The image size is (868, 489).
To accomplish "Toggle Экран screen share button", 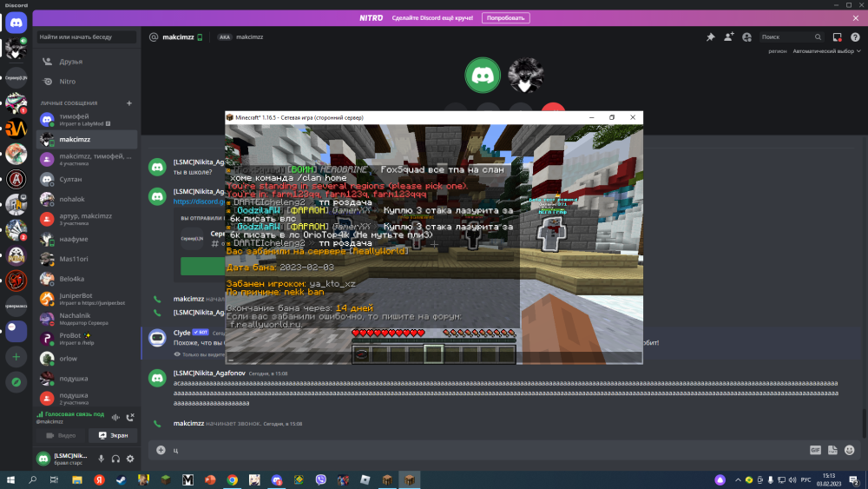I will pyautogui.click(x=113, y=435).
